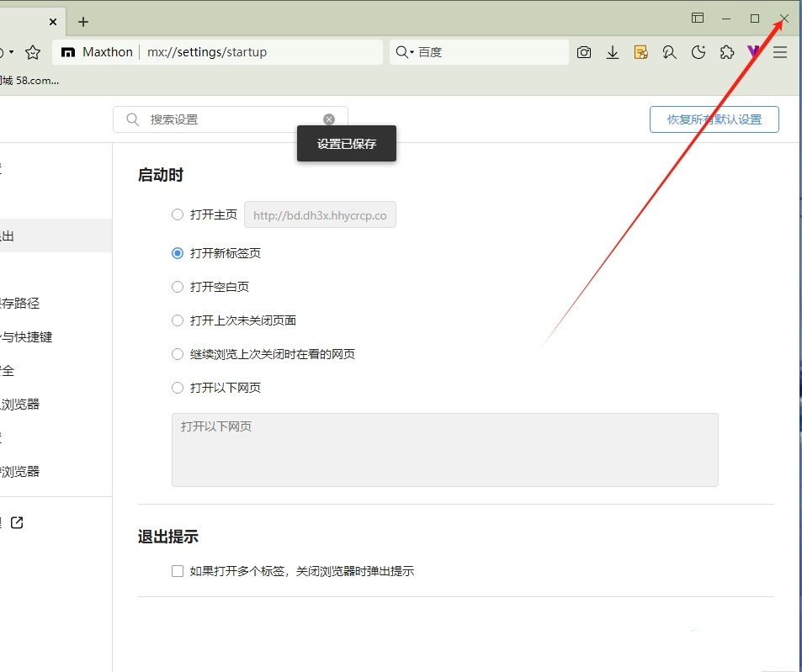Click the purple V extension icon

(753, 51)
